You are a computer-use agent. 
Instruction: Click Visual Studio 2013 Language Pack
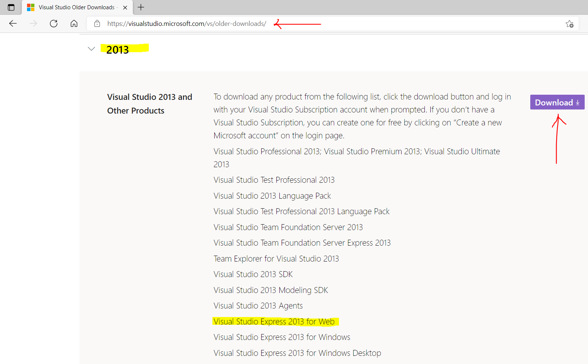(x=272, y=196)
